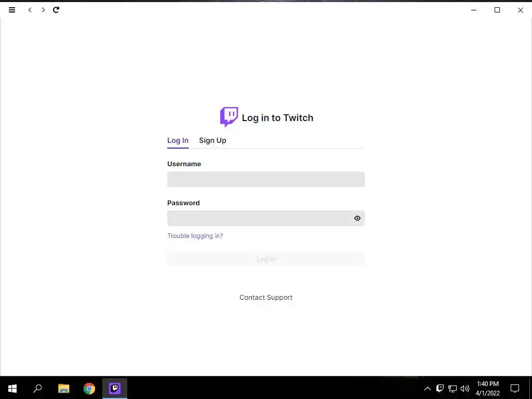The height and width of the screenshot is (399, 532).
Task: Switch to the Sign Up tab
Action: point(212,140)
